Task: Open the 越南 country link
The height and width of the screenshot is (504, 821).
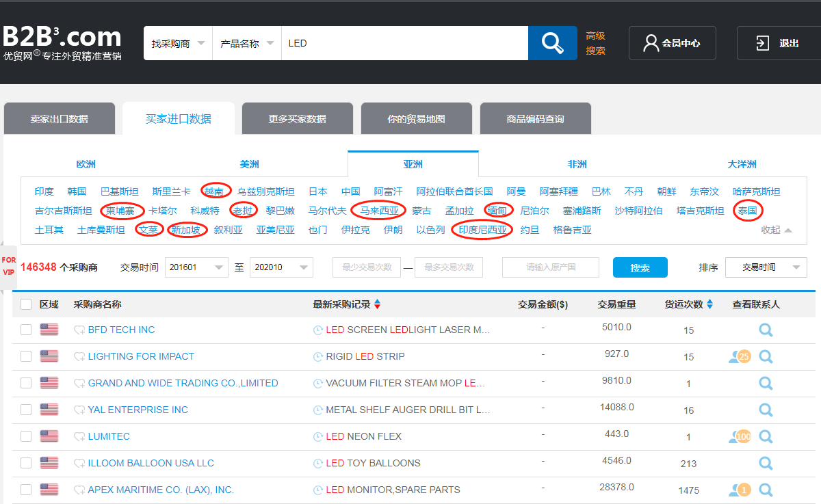Action: (x=215, y=191)
